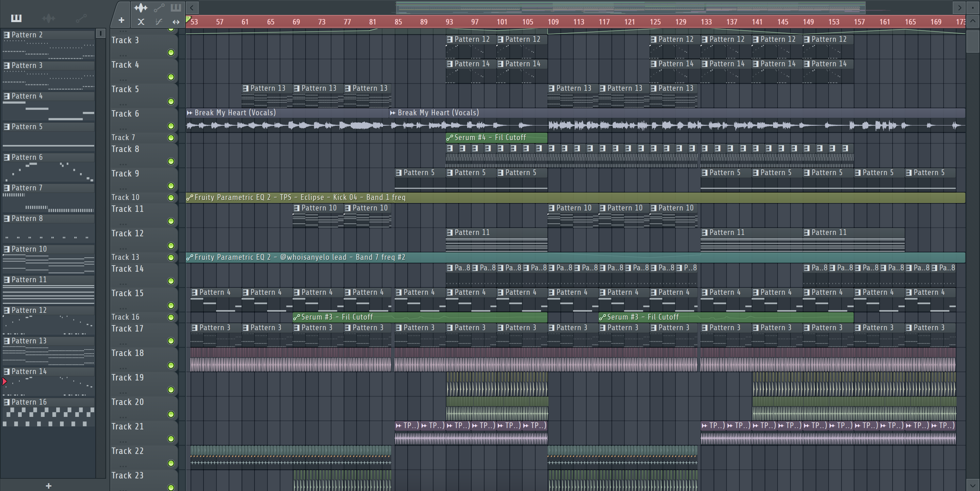This screenshot has width=980, height=491.
Task: Select the pattern (piano keys) filter in the picker panel
Action: (x=16, y=18)
